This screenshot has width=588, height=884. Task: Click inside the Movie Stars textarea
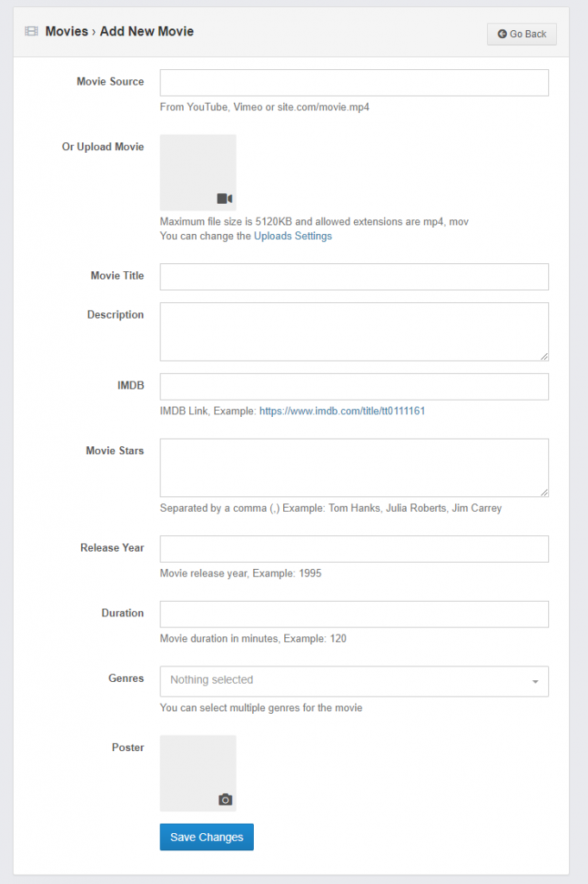[x=354, y=468]
